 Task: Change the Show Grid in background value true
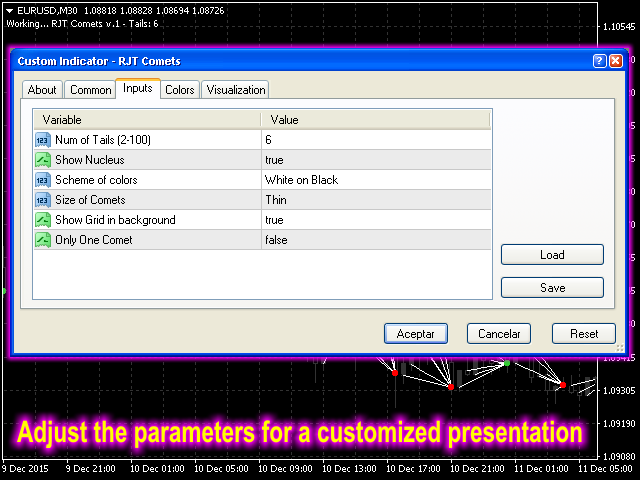(x=376, y=220)
